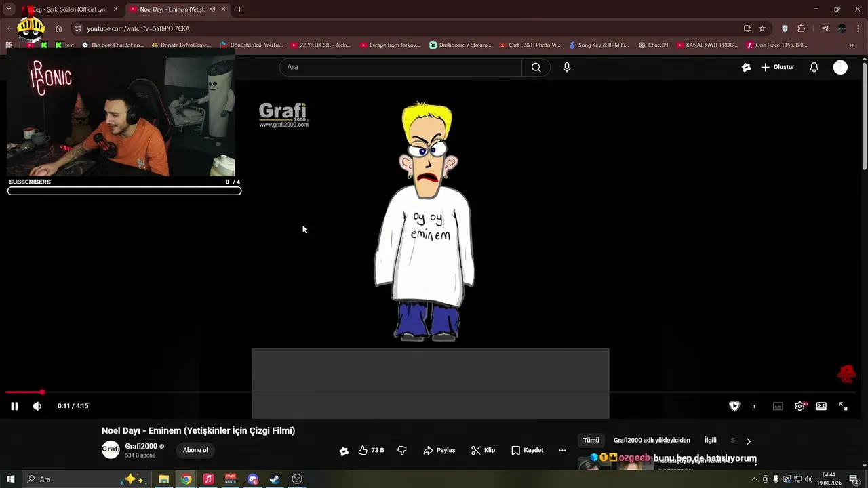Mute the video volume speaker icon
Viewport: 868px width, 488px height.
point(37,406)
